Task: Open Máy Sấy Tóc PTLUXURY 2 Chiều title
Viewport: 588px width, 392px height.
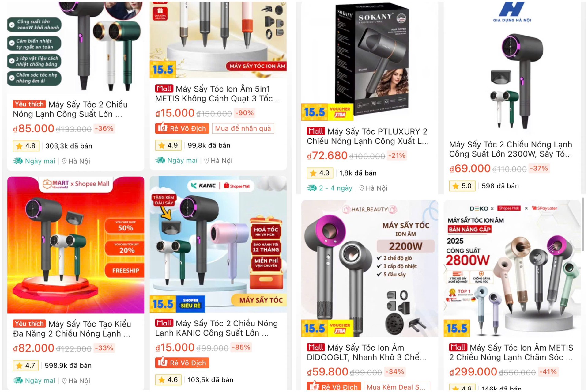Action: point(368,136)
